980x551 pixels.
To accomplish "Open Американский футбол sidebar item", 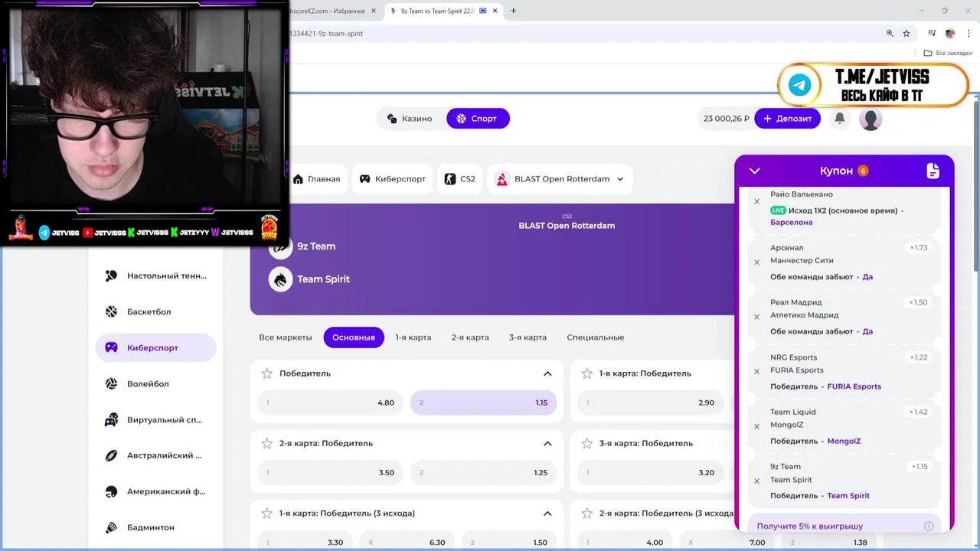I will 156,491.
